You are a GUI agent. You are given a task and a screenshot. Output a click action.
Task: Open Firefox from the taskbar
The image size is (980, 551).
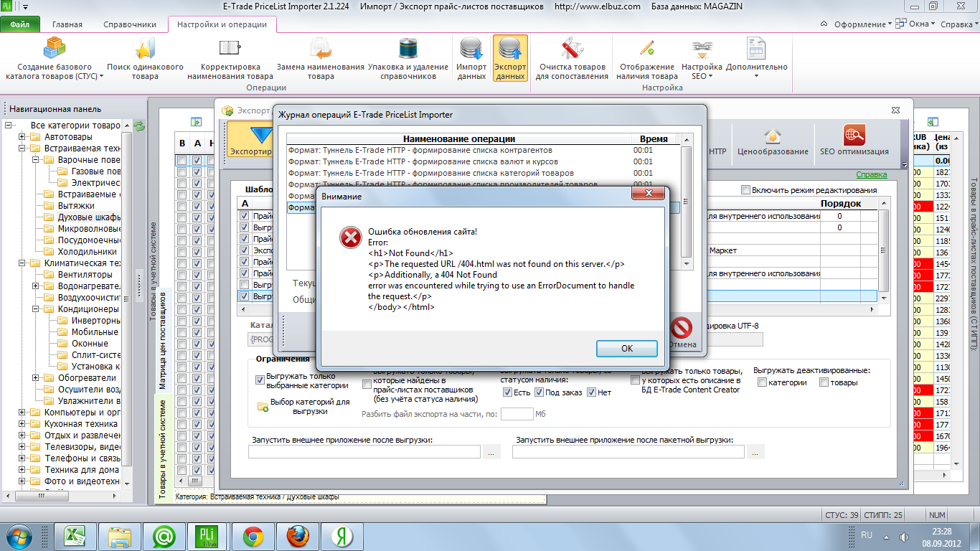pos(297,536)
